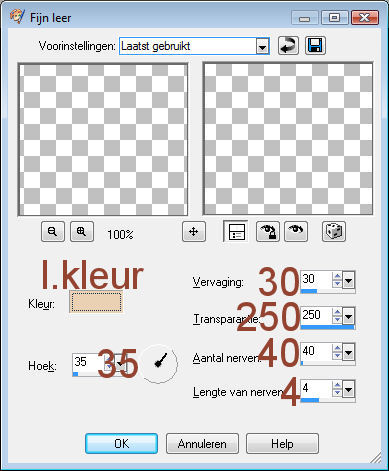Toggle auto proof eye with lock

click(x=268, y=231)
